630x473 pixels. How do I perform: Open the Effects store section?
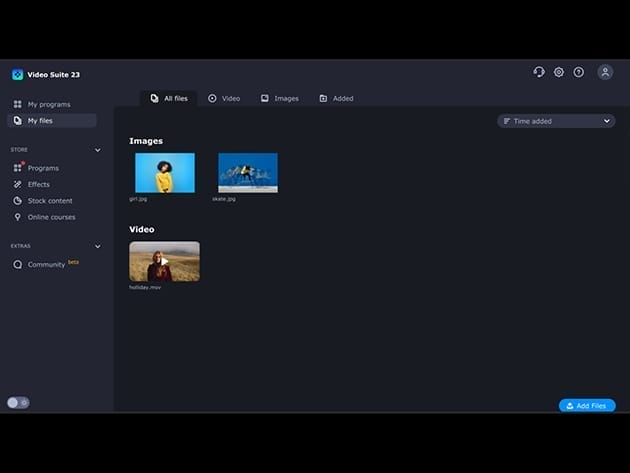pyautogui.click(x=38, y=184)
